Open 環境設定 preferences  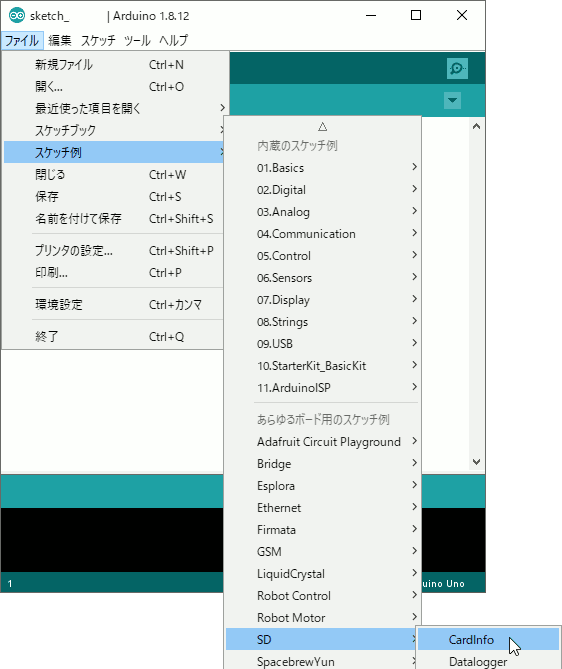[114, 305]
